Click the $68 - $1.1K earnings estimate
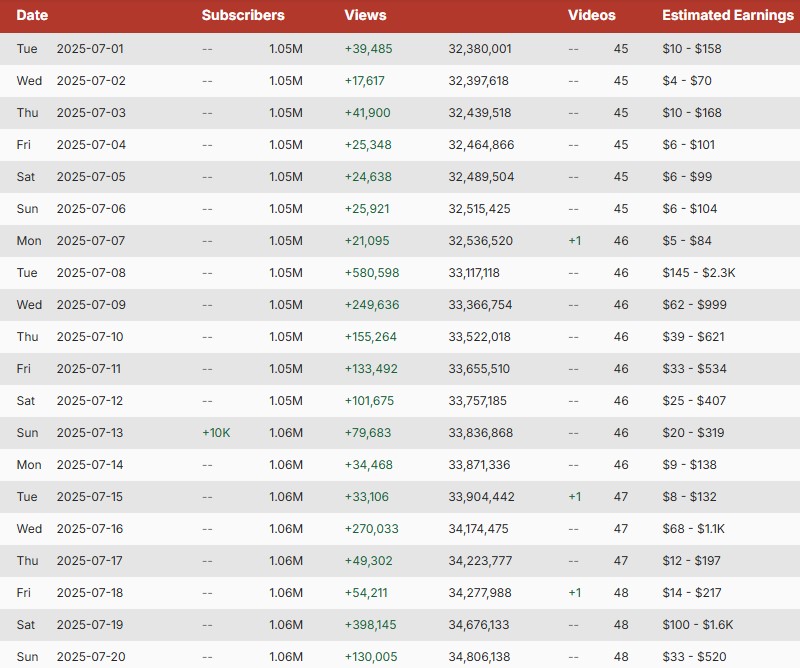This screenshot has width=800, height=668. [x=695, y=529]
